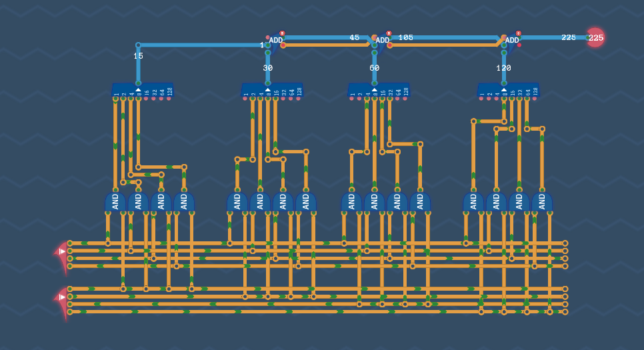Click the red 225 output node
The width and height of the screenshot is (644, 350).
click(595, 38)
